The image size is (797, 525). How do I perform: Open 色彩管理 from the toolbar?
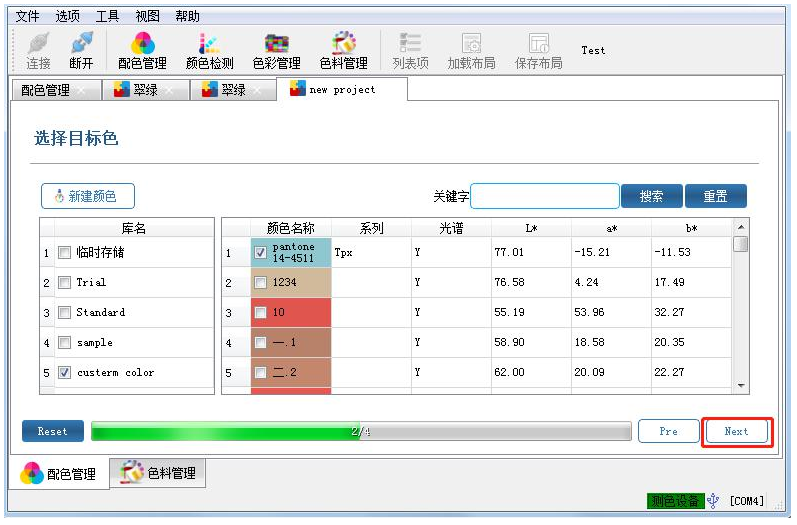pyautogui.click(x=276, y=49)
